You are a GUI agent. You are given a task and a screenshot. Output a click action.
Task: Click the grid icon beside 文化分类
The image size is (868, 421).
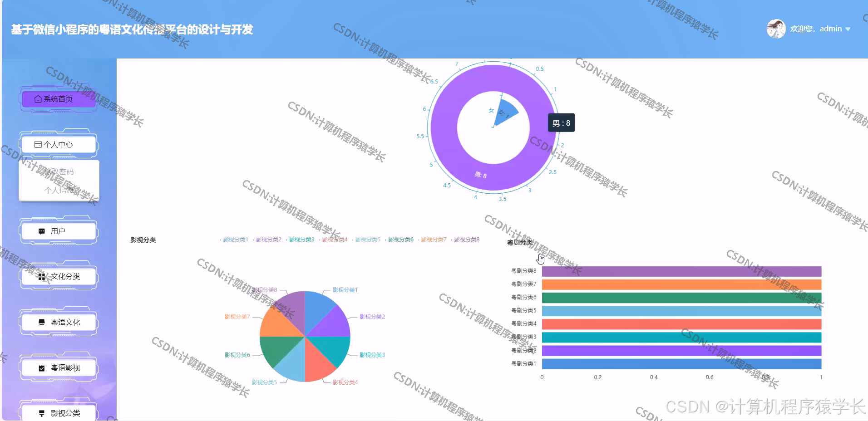(42, 277)
